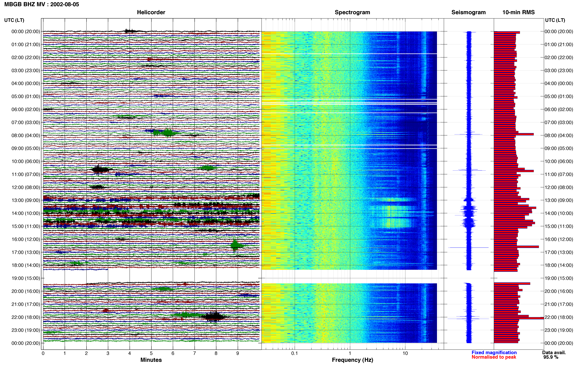Click the left 'UTC (LT)' axis heading
Image resolution: width=588 pixels, height=368 pixels.
pos(14,20)
